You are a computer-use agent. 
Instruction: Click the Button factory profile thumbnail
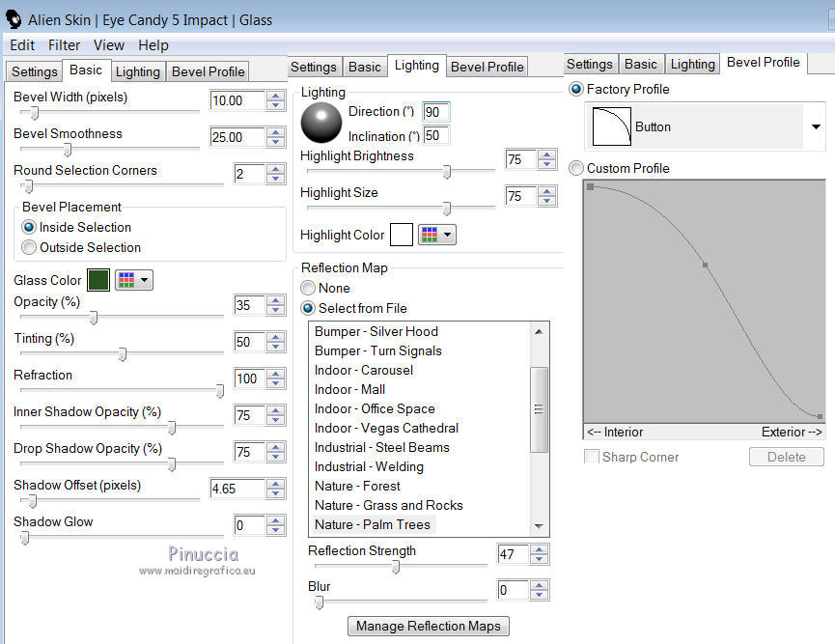(612, 126)
